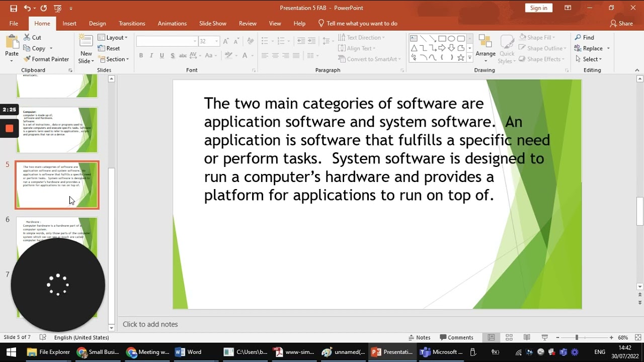Viewport: 644px width, 362px height.
Task: Click the red recording stop button
Action: click(9, 128)
